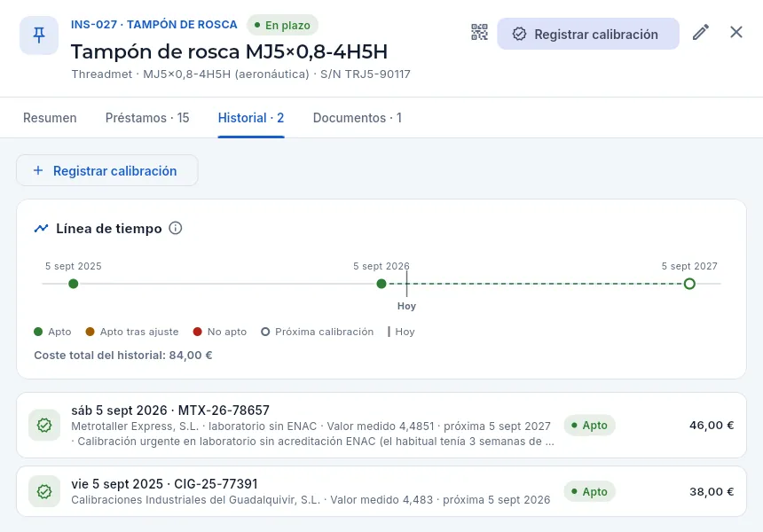Select the 5 sept 2026 timeline point
This screenshot has height=532, width=763.
pyautogui.click(x=381, y=284)
